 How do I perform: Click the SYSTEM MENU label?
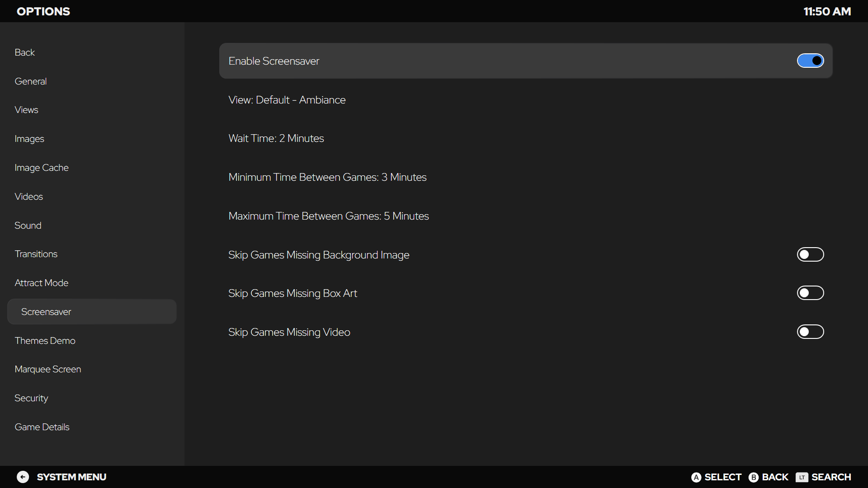[71, 477]
